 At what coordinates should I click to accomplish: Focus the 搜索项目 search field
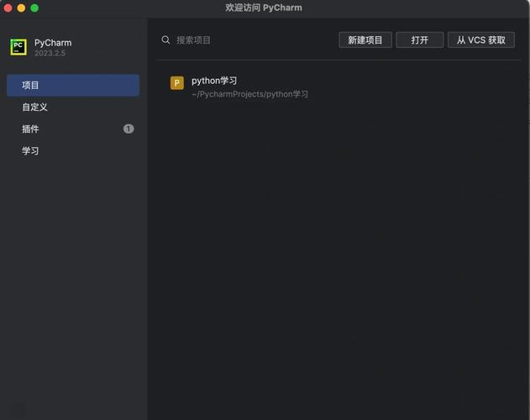click(247, 40)
